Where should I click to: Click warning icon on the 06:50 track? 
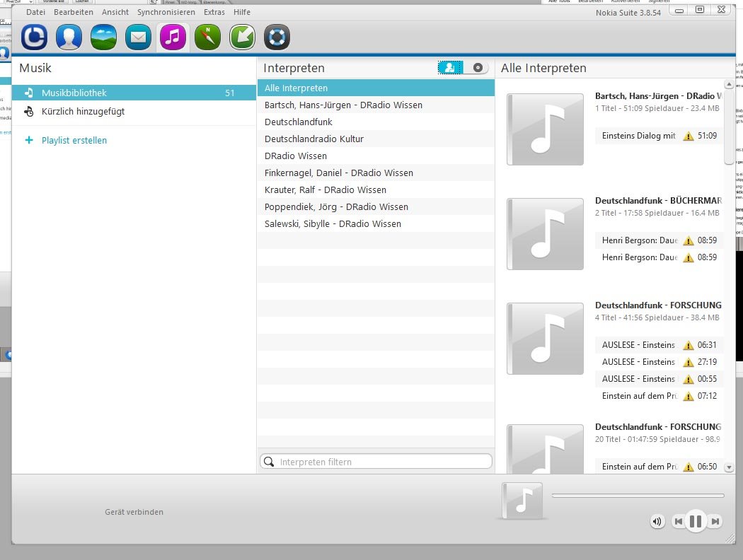(688, 467)
